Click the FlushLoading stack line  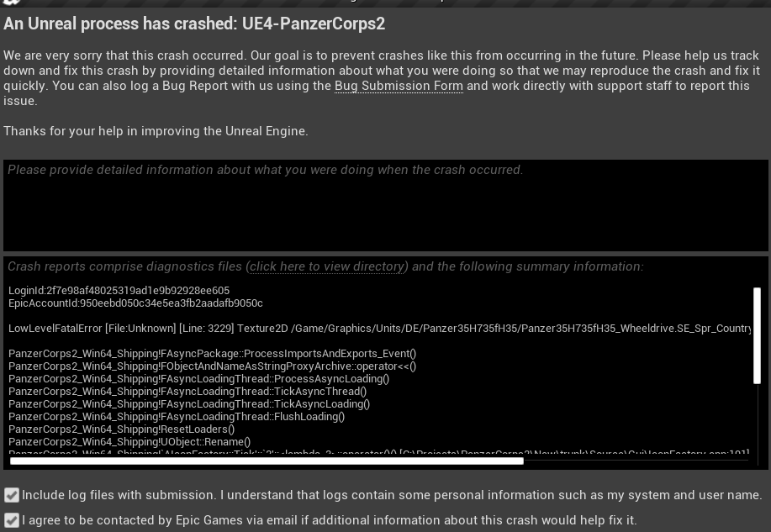click(x=177, y=417)
